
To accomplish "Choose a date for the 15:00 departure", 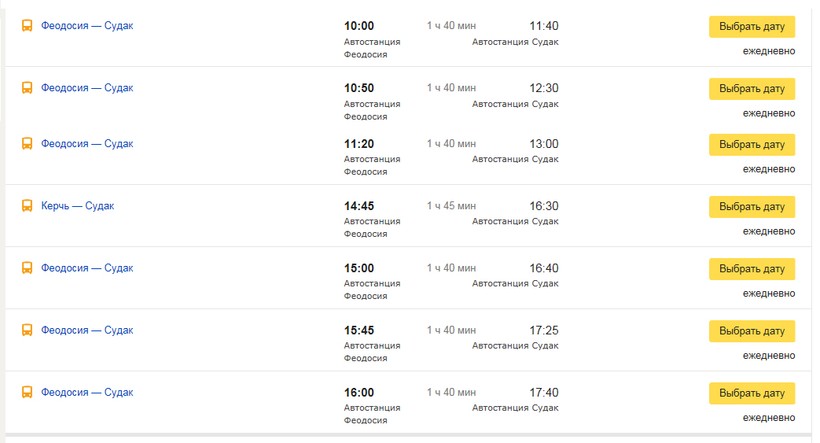I will pyautogui.click(x=752, y=269).
